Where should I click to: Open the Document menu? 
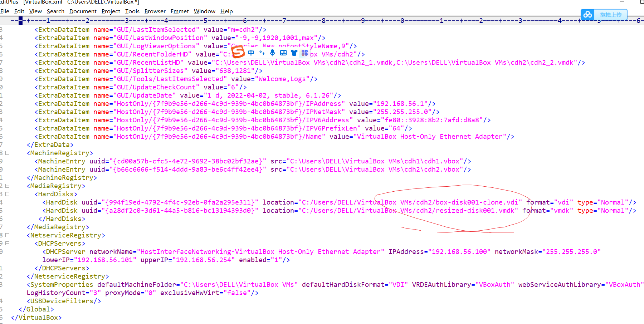pos(83,11)
